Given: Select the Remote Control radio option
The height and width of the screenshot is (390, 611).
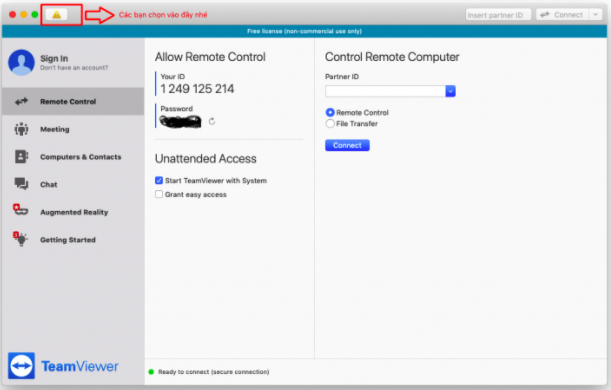Looking at the screenshot, I should 330,113.
